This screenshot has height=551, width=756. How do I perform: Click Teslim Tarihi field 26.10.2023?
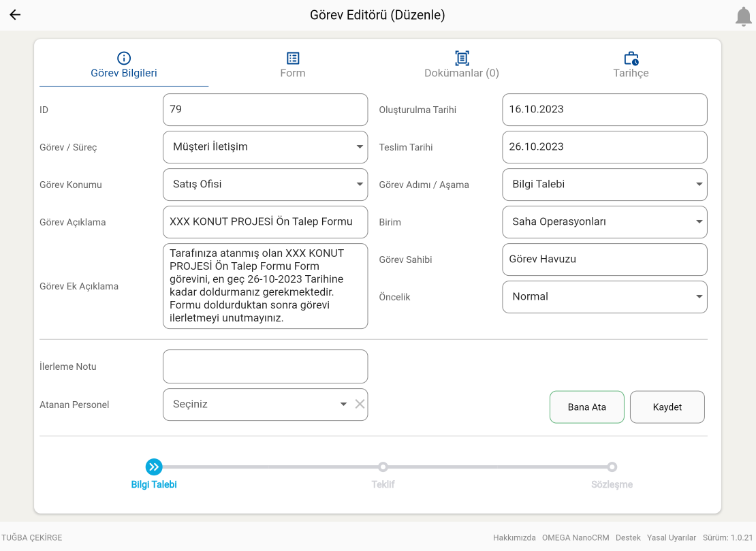[605, 147]
